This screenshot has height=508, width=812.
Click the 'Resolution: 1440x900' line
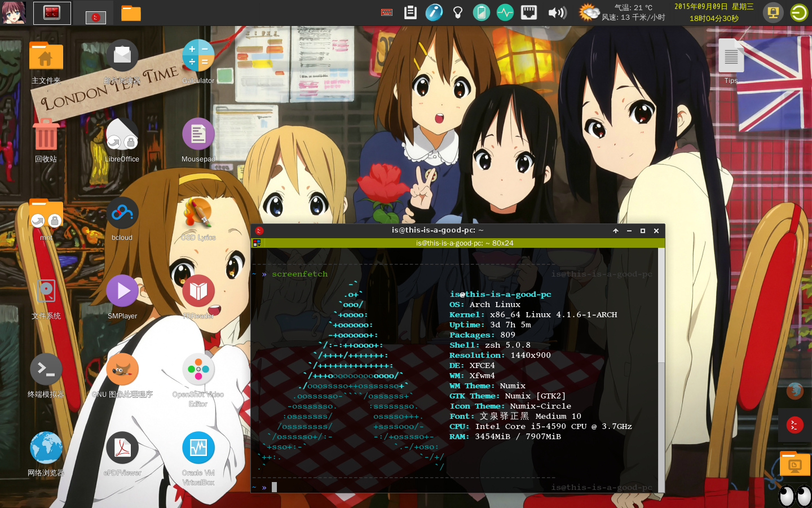pos(500,356)
